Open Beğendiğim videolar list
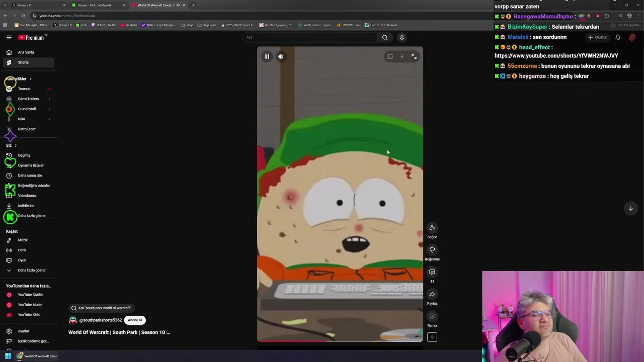The image size is (644, 362). tap(28, 186)
